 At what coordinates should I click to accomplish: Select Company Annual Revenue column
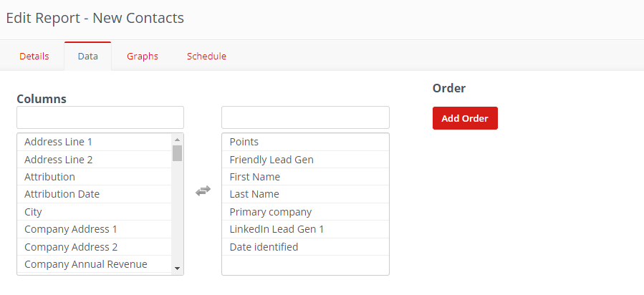[86, 264]
